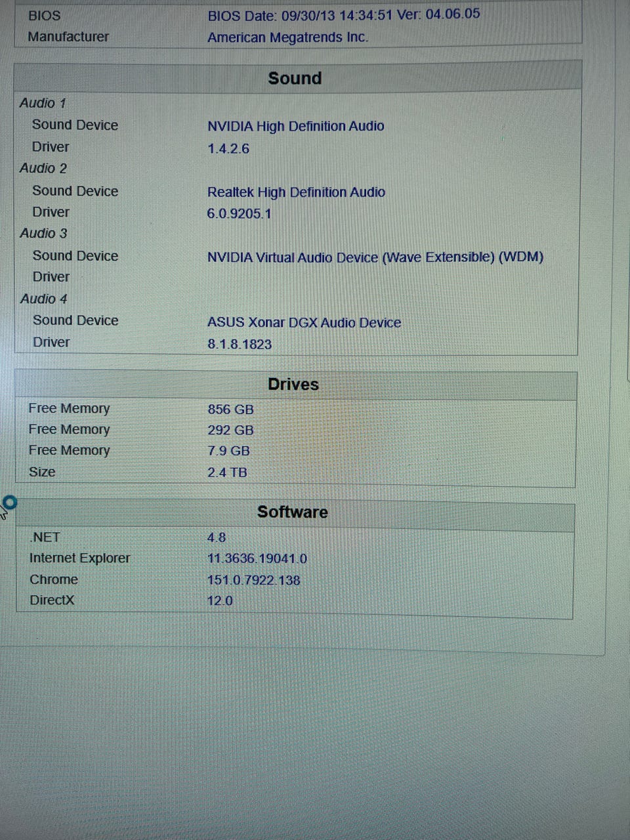Select Internet Explorer version 11.3636.19041.0

tap(257, 558)
